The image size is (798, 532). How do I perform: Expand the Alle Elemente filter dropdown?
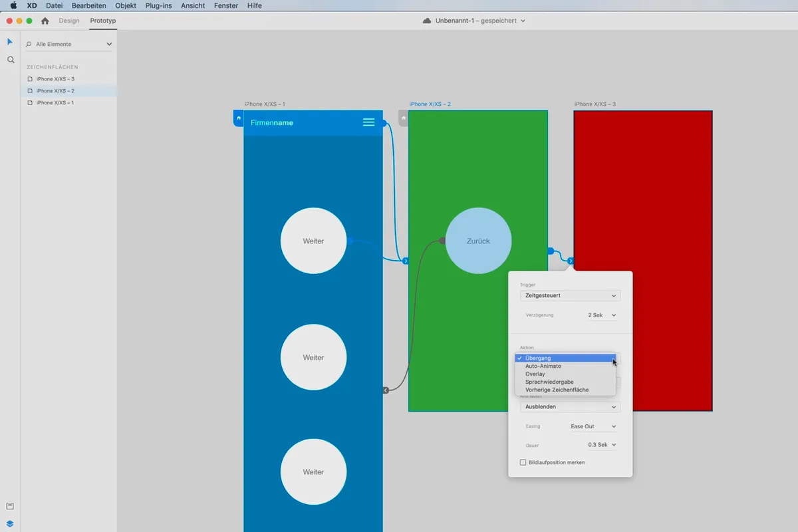[x=109, y=44]
